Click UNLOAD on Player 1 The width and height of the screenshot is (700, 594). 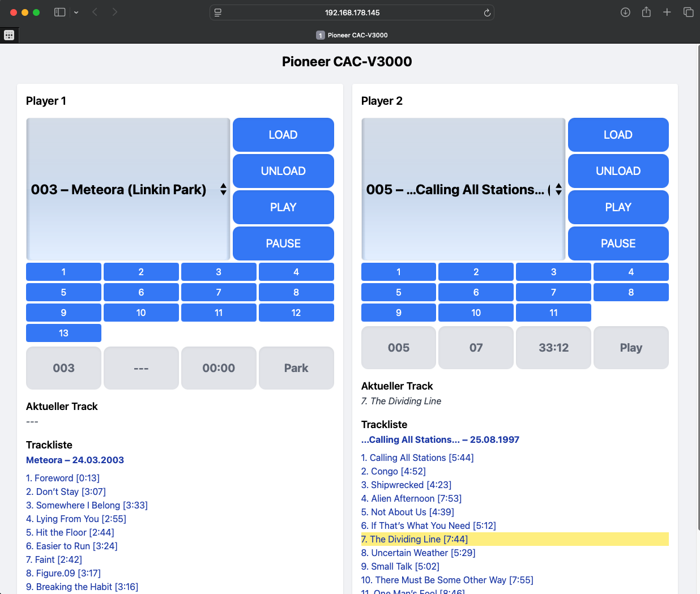(283, 171)
